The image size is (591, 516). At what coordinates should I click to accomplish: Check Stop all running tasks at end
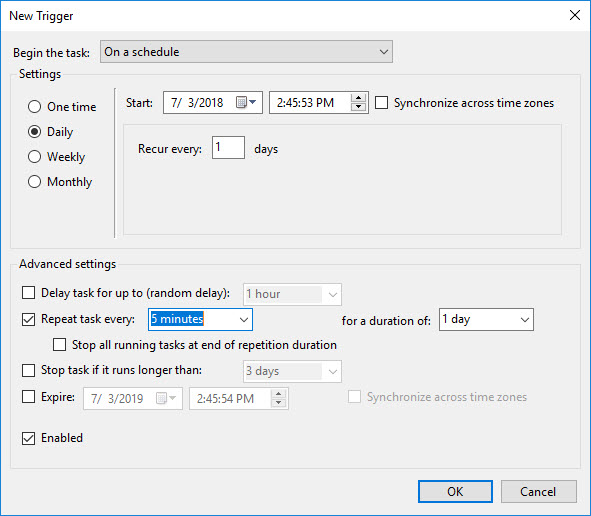60,345
